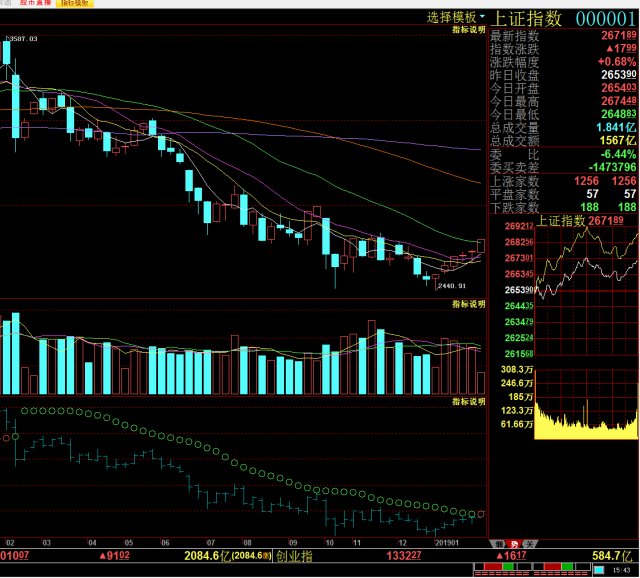Click the 3587.03 high-price marker on the chart

point(23,39)
